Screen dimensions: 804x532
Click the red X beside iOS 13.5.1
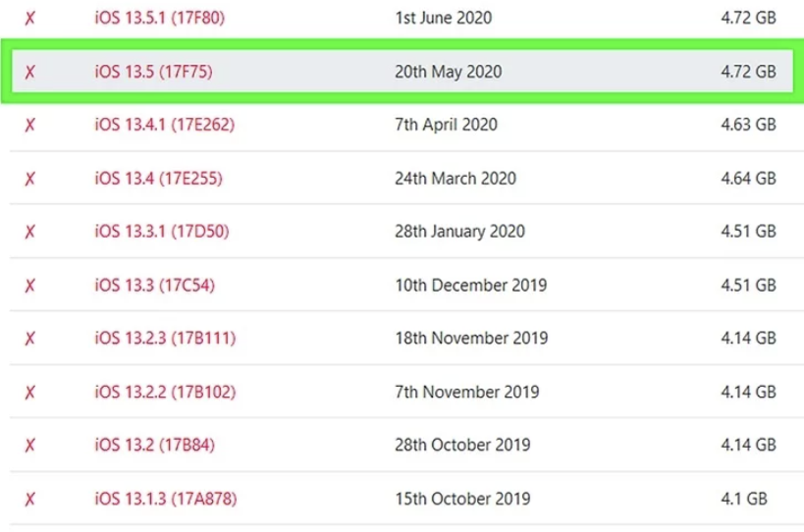(30, 19)
